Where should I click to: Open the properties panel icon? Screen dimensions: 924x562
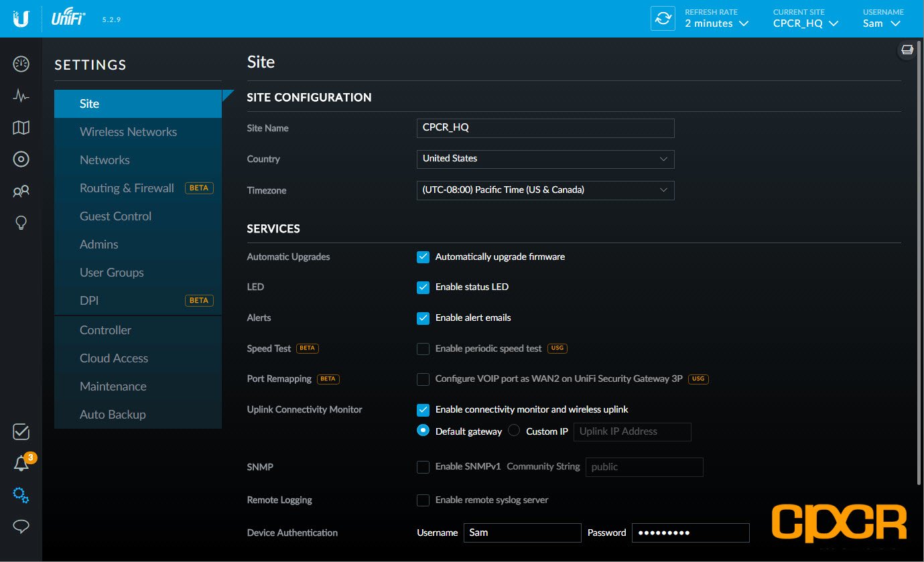pos(907,50)
